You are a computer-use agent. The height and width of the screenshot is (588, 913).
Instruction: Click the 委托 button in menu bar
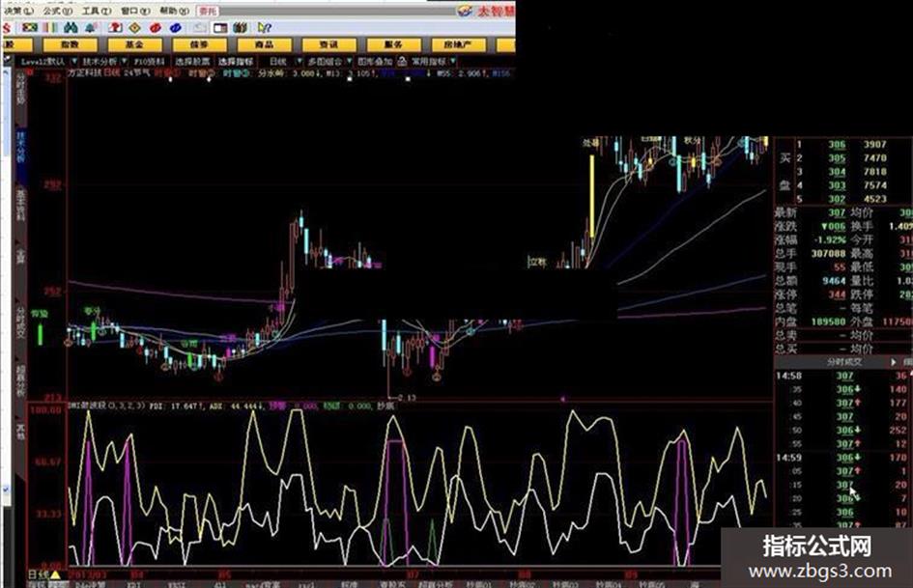coord(208,11)
